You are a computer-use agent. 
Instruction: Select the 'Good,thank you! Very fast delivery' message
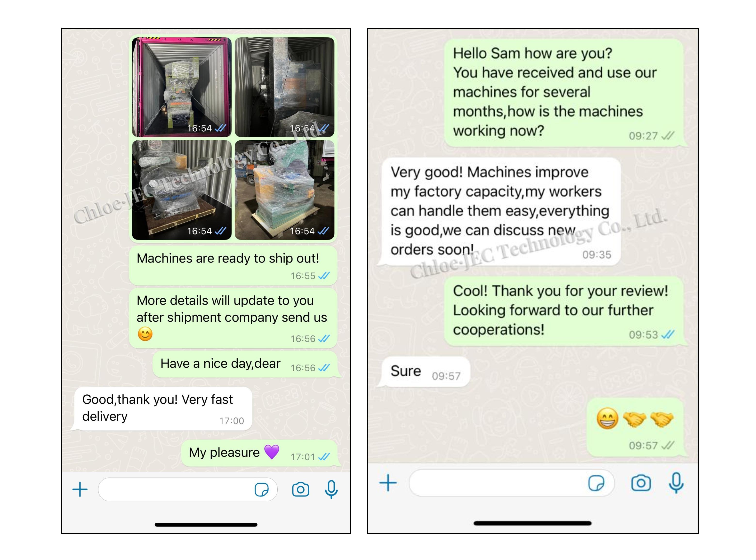(163, 409)
